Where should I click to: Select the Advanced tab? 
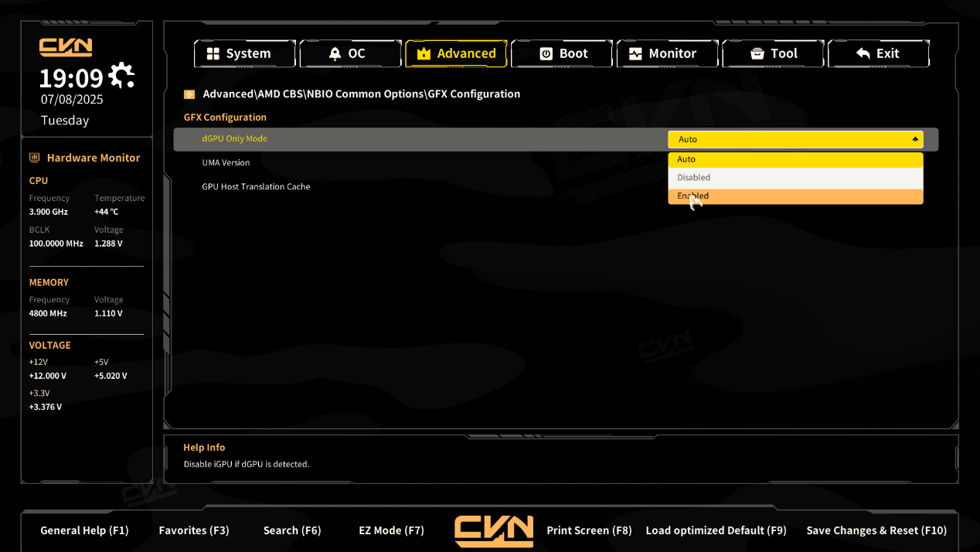(456, 53)
